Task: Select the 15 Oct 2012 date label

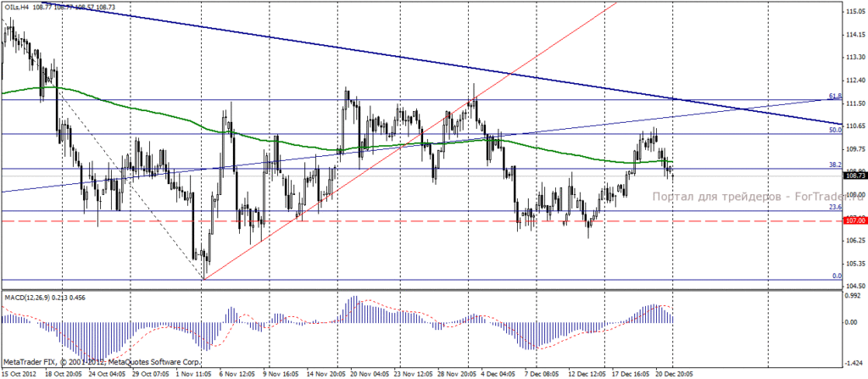Action: (x=19, y=374)
